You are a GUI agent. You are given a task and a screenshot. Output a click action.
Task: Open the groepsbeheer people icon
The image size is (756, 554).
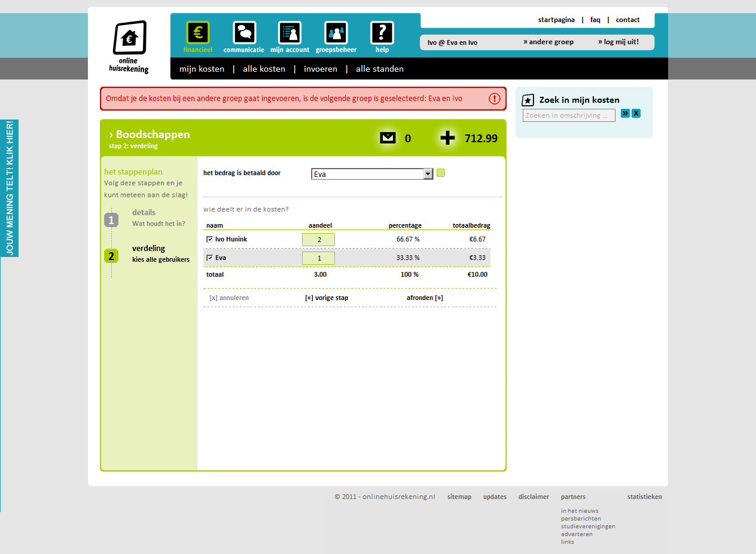pos(336,33)
